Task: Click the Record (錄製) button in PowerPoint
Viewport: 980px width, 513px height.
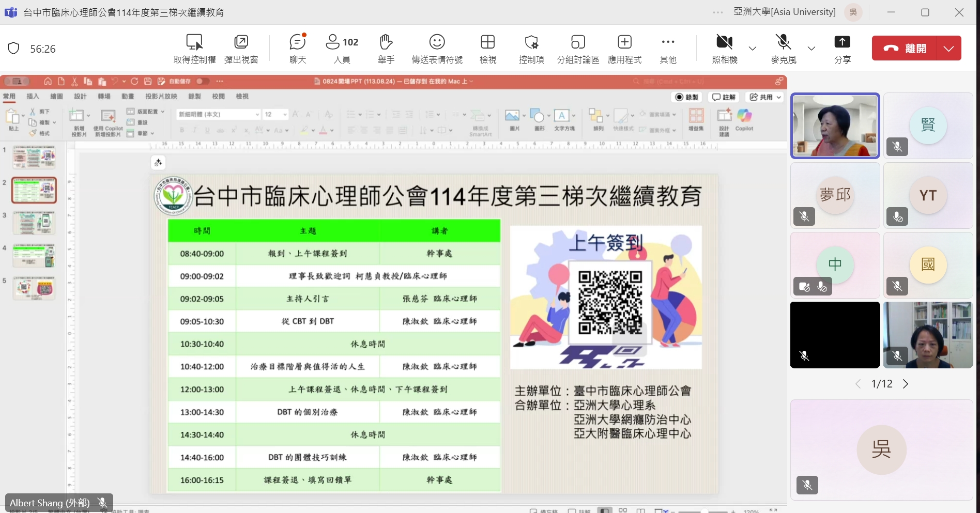Action: (x=687, y=97)
